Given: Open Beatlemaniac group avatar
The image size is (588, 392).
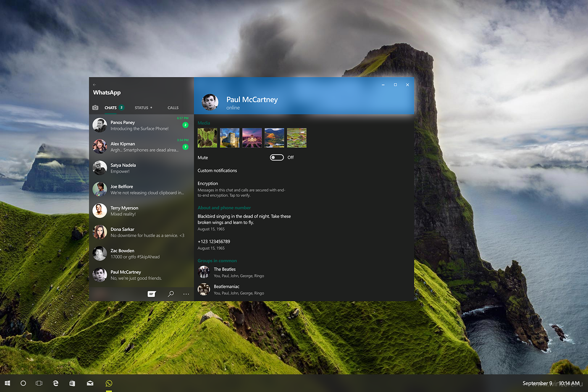Looking at the screenshot, I should (204, 289).
